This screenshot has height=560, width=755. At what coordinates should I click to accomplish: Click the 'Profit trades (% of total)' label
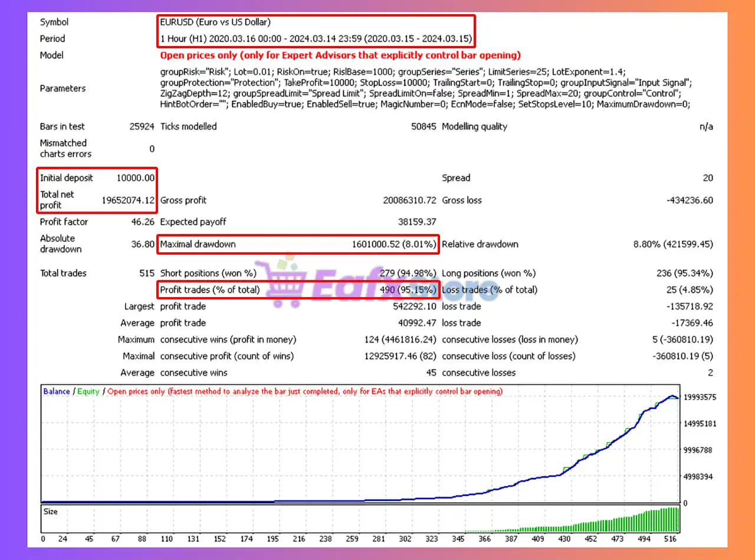click(210, 290)
